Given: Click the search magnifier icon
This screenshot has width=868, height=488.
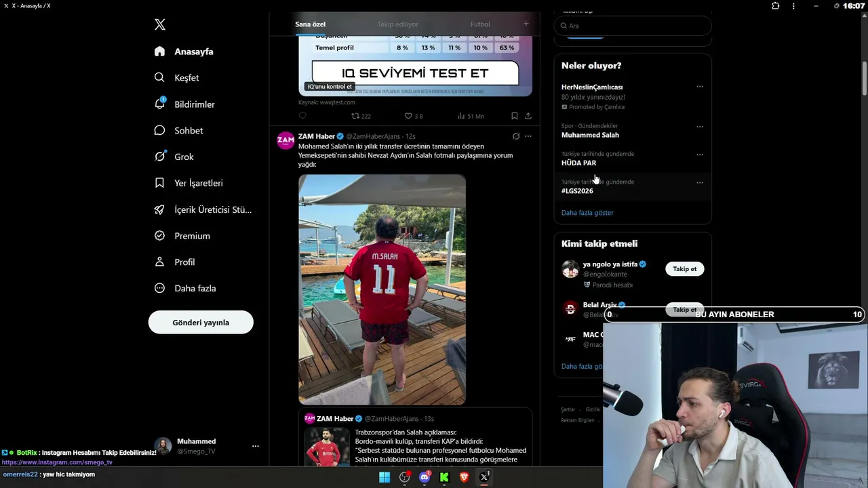Looking at the screenshot, I should tap(563, 26).
